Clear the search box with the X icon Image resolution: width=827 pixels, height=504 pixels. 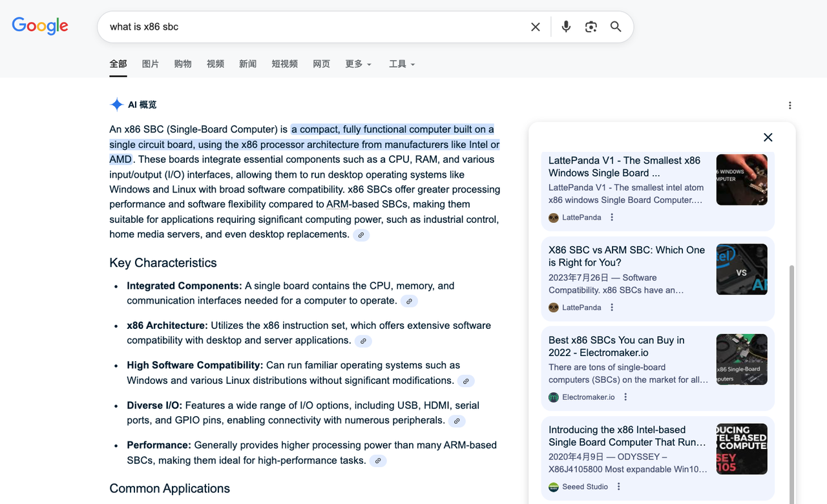click(x=535, y=26)
